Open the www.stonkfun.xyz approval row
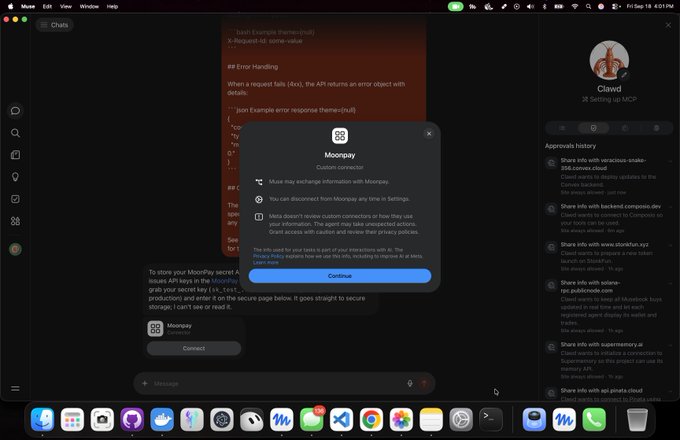This screenshot has height=440, width=680. coord(609,256)
